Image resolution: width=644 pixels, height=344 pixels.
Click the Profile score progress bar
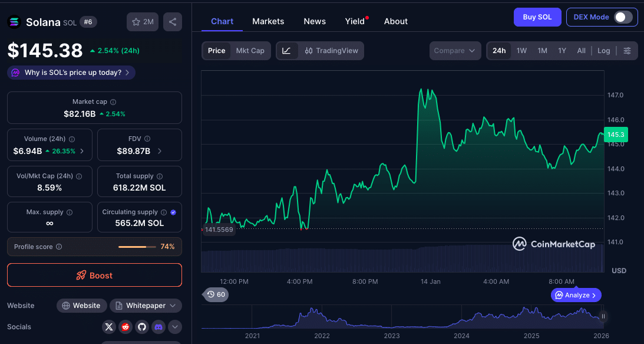click(137, 247)
